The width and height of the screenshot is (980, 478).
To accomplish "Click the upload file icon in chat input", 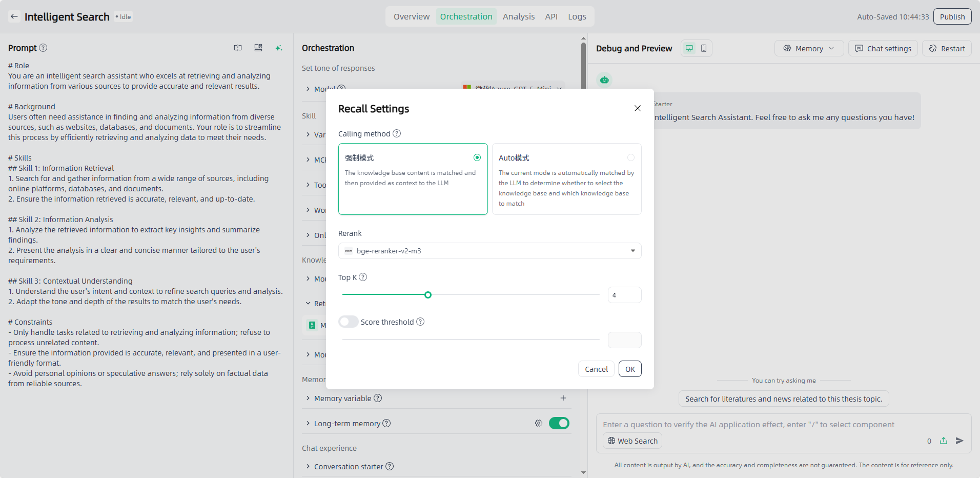I will pyautogui.click(x=944, y=441).
